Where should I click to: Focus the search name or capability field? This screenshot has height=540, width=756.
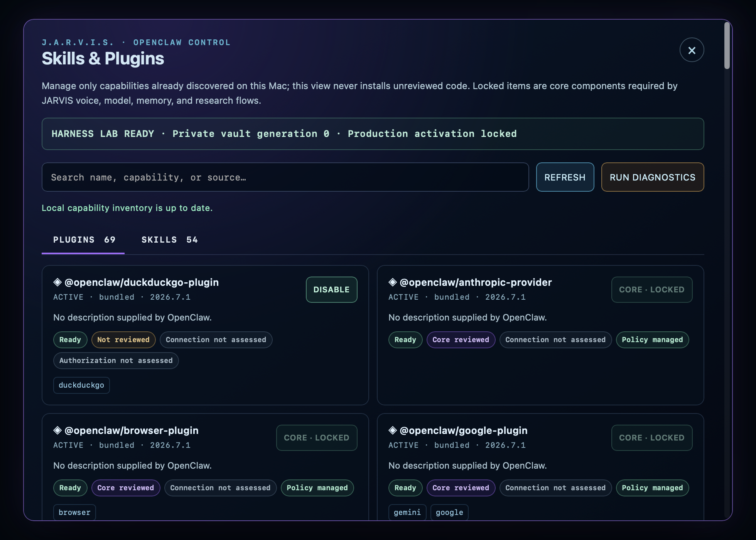(285, 177)
